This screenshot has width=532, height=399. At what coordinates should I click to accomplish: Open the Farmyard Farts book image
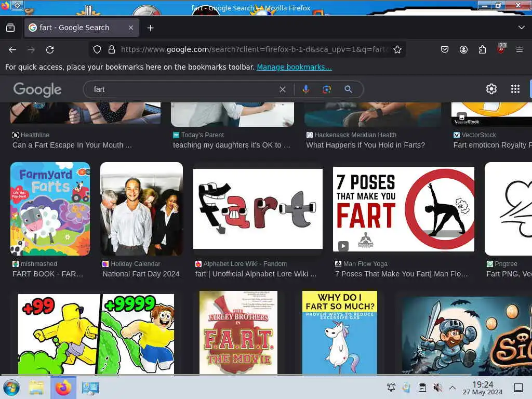pyautogui.click(x=50, y=209)
